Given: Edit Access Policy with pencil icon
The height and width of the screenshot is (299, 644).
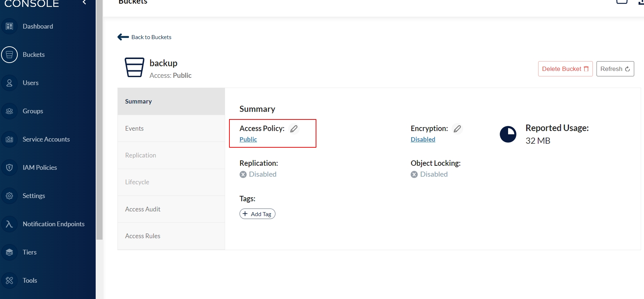Looking at the screenshot, I should pyautogui.click(x=294, y=129).
